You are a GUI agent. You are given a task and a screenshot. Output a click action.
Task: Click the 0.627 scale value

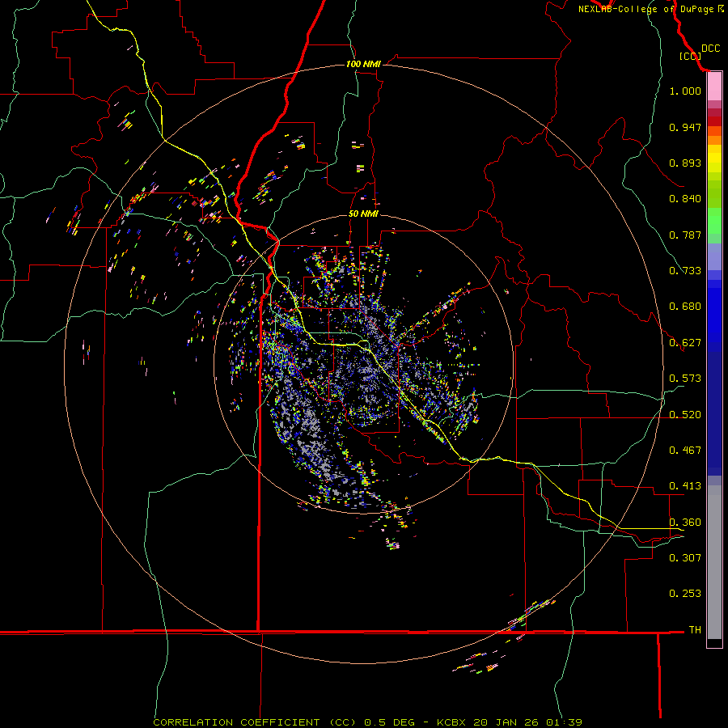click(685, 343)
